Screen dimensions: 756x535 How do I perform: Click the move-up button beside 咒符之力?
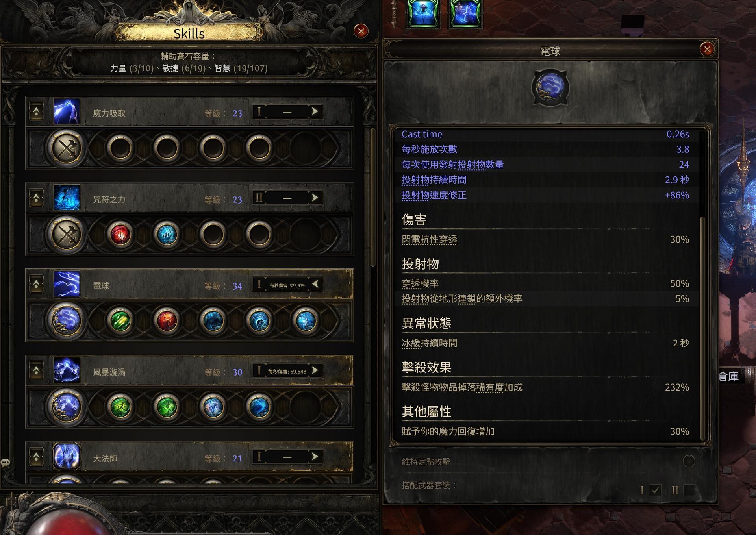click(x=36, y=198)
